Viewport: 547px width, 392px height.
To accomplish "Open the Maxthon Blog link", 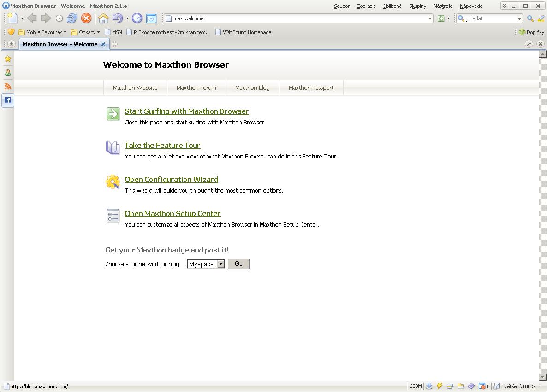I will pyautogui.click(x=252, y=88).
